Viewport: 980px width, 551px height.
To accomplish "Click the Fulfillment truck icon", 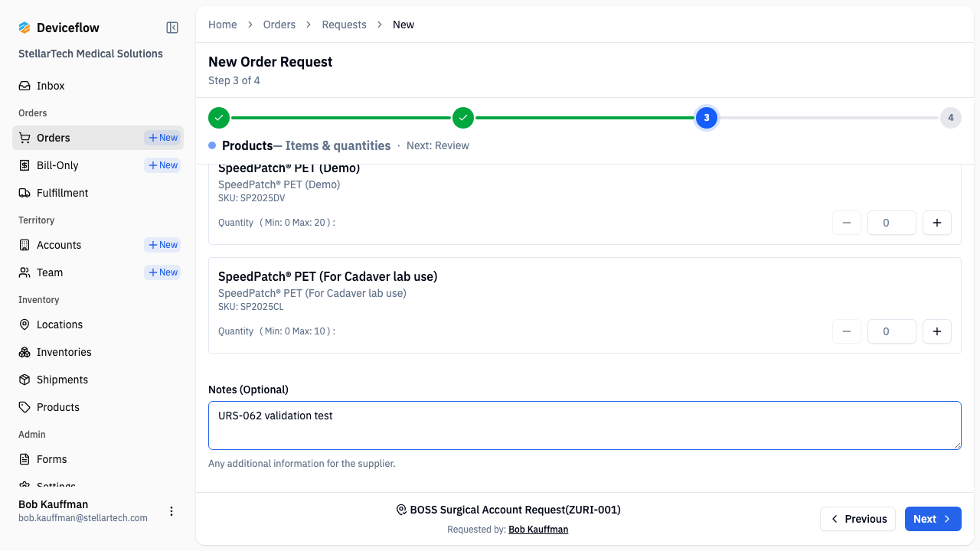I will (x=24, y=193).
